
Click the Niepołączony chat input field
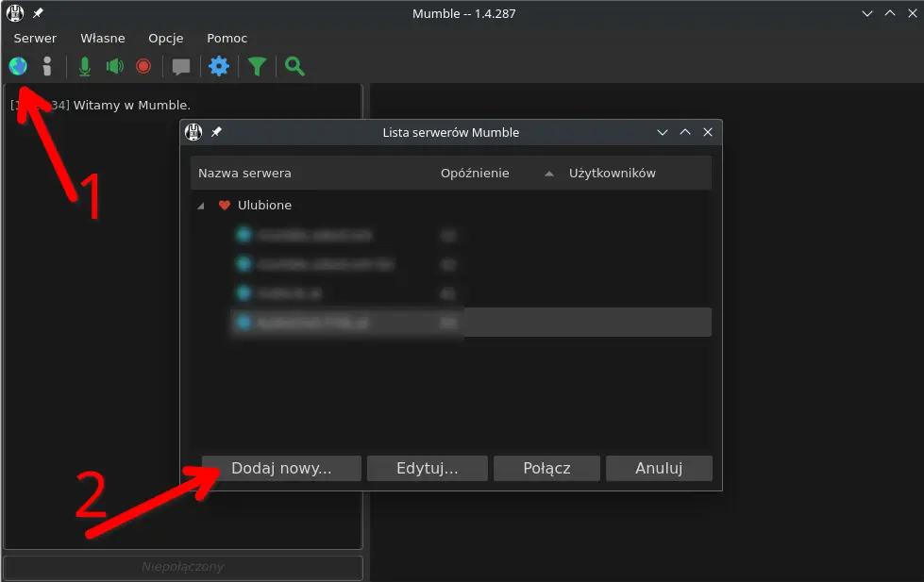pos(183,567)
